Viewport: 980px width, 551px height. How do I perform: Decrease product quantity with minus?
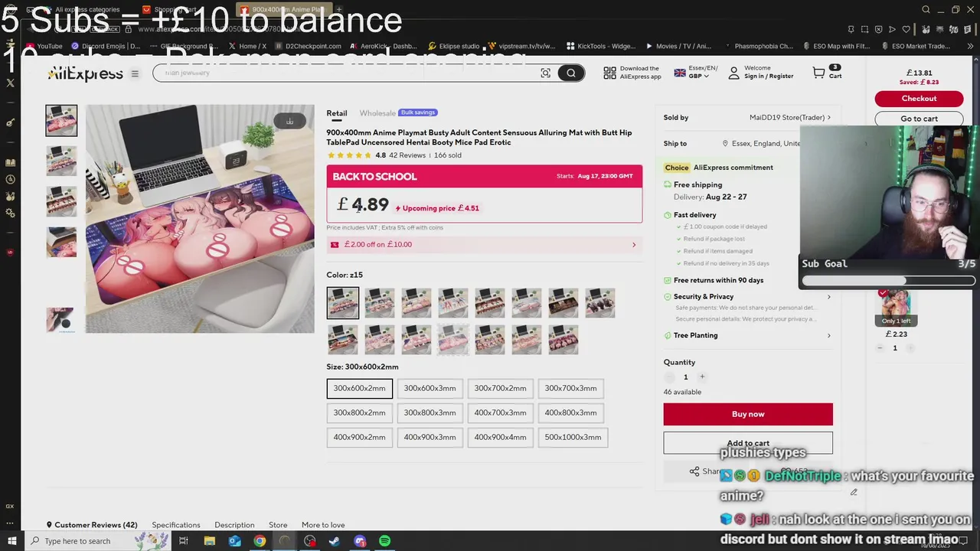tap(670, 377)
